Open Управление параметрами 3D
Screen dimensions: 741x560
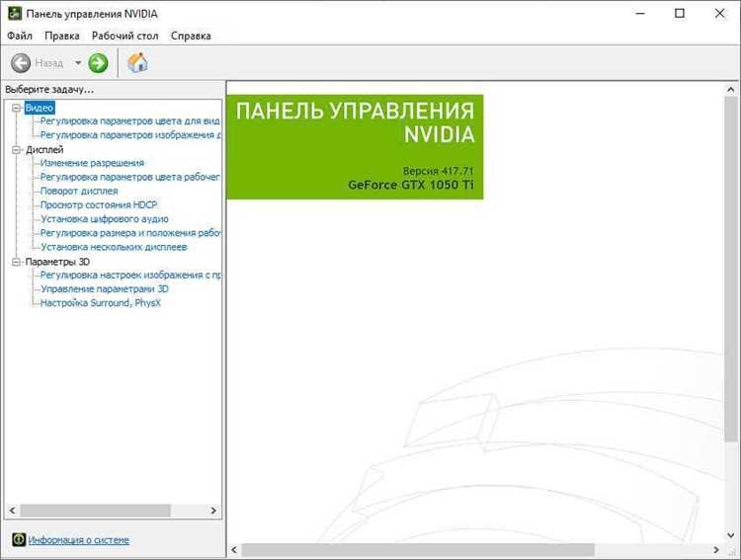pos(105,288)
